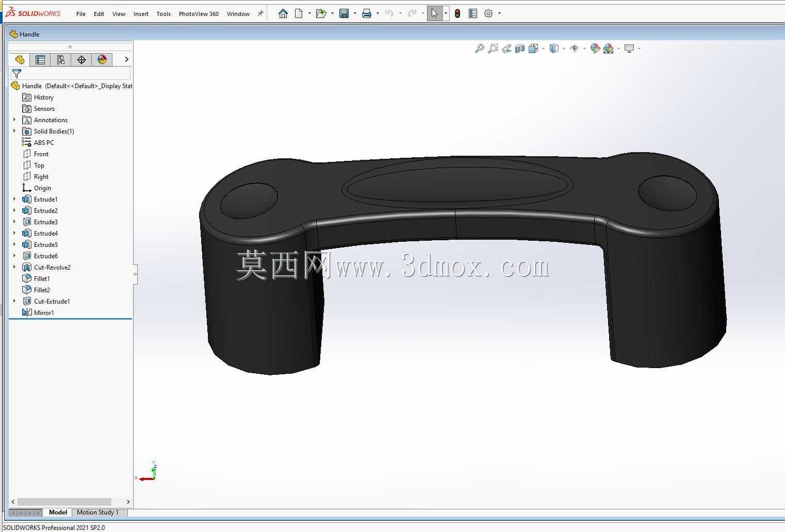This screenshot has width=785, height=532.
Task: Switch to the PropertyManager tab
Action: click(40, 60)
